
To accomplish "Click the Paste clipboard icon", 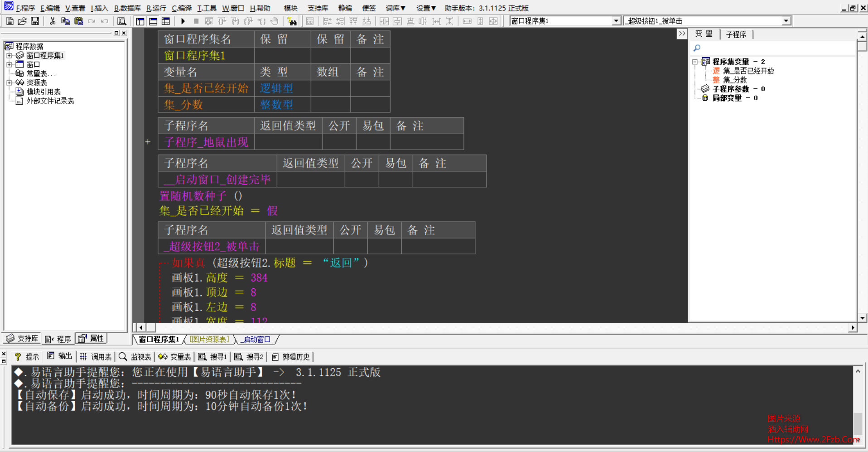I will pos(79,21).
